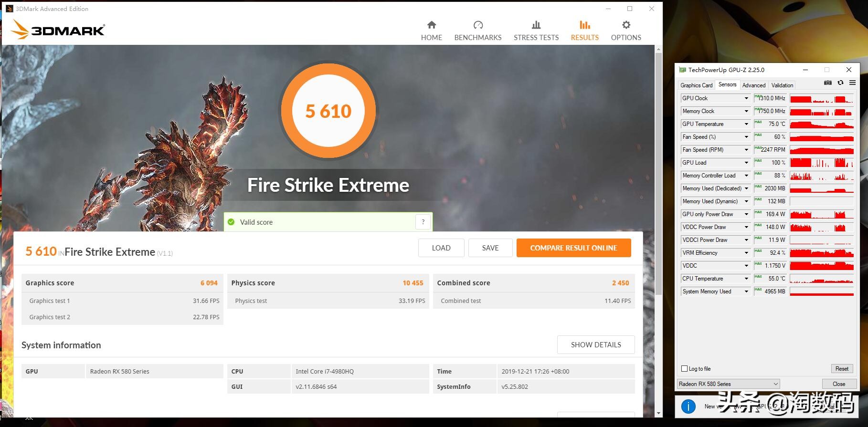Click the 3DMark logo in the header
868x427 pixels.
tap(58, 30)
